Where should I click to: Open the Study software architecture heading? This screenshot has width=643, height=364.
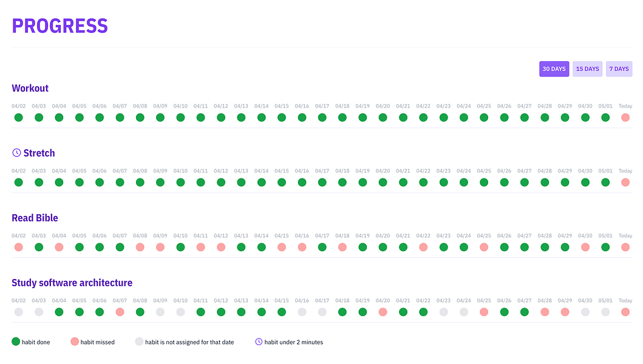pos(72,283)
